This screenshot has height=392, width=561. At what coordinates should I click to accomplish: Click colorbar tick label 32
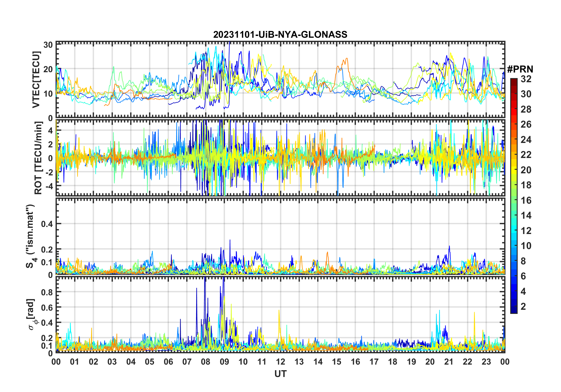(x=526, y=79)
